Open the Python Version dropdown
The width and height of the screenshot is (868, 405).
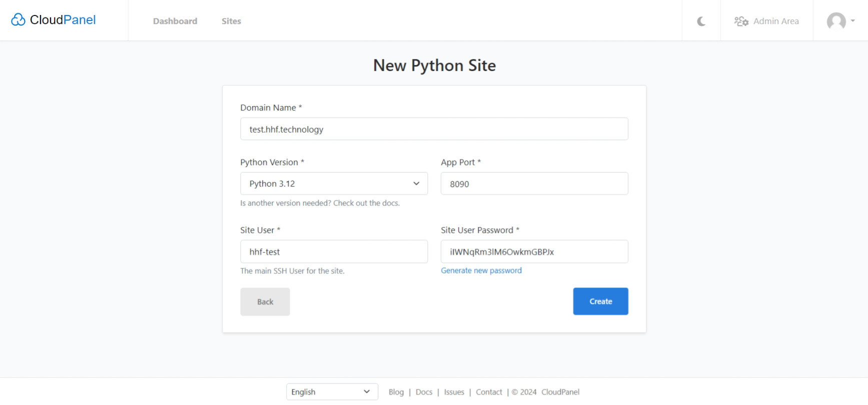(334, 183)
